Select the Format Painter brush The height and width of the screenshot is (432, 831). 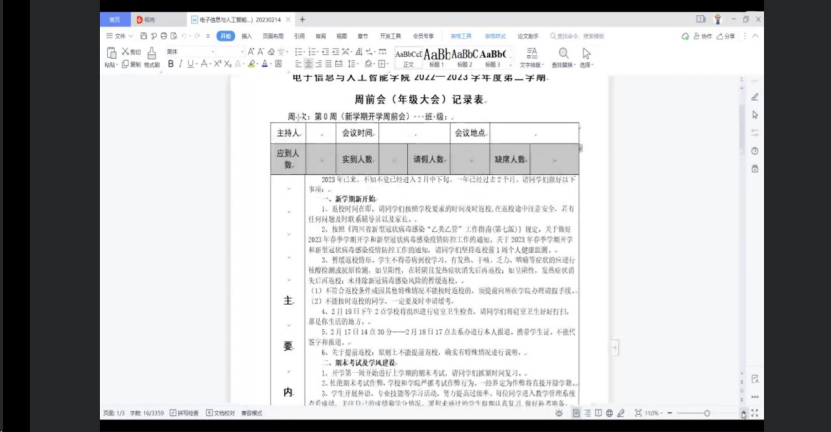[x=152, y=54]
